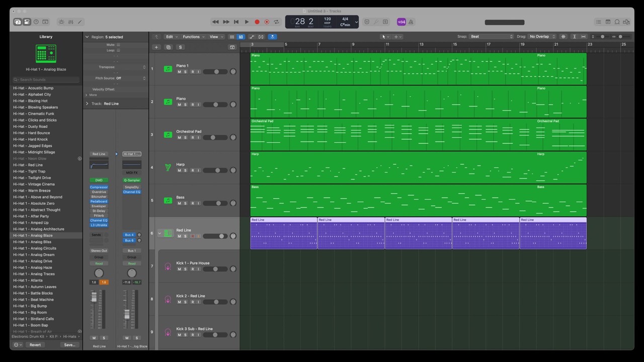Collapse the Region 5 selected disclosure
Screen dimensions: 644x362
click(87, 37)
